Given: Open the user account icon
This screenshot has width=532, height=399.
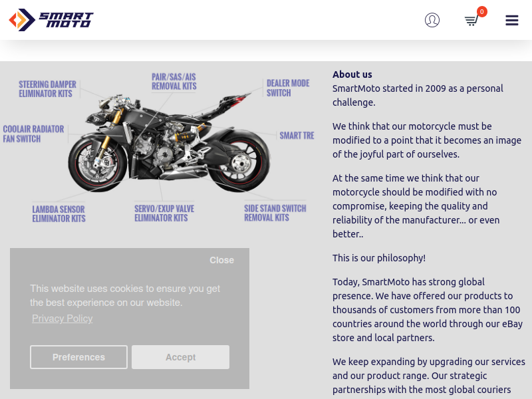Looking at the screenshot, I should (432, 20).
